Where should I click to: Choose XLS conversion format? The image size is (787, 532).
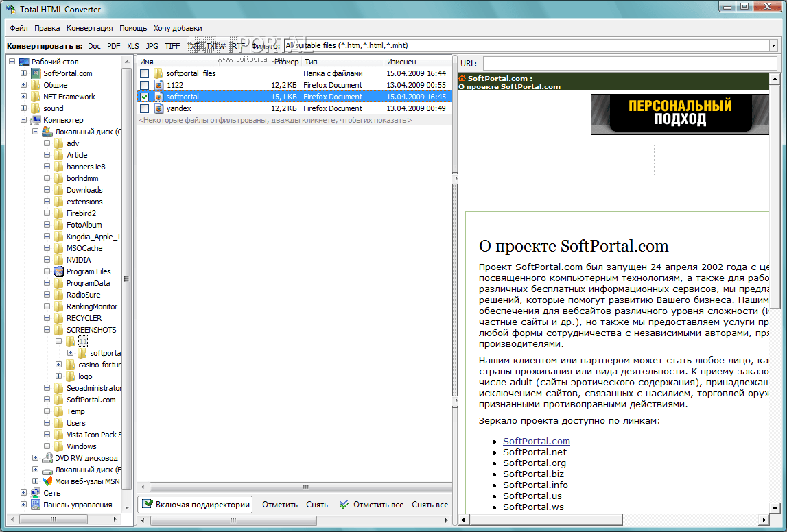[133, 46]
